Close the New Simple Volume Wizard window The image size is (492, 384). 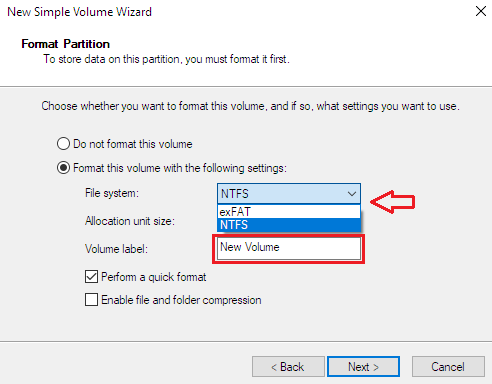pyautogui.click(x=481, y=11)
